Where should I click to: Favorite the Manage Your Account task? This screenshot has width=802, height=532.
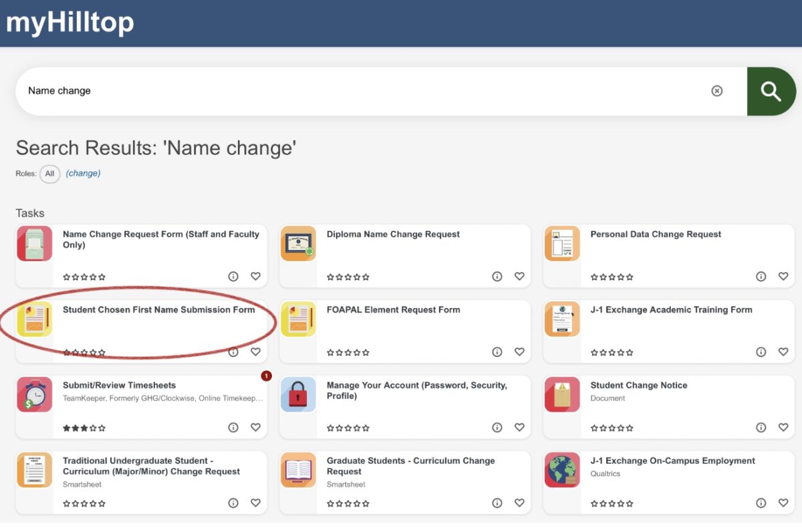click(x=519, y=427)
